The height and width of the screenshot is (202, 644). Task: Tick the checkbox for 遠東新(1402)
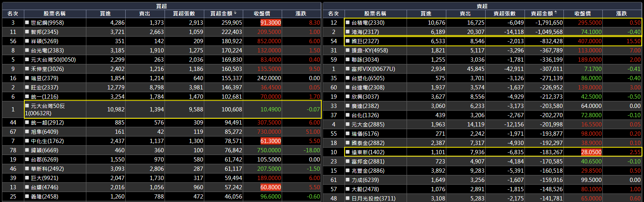click(348, 152)
